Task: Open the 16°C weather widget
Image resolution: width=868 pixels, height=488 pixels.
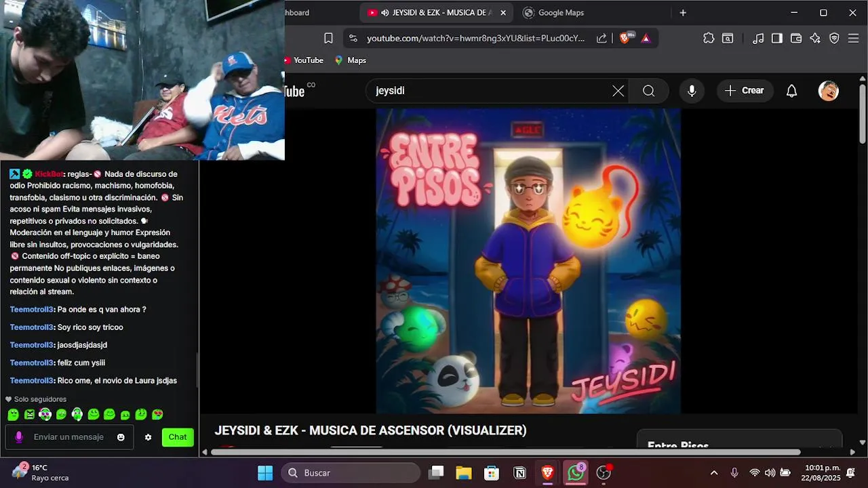Action: point(41,472)
